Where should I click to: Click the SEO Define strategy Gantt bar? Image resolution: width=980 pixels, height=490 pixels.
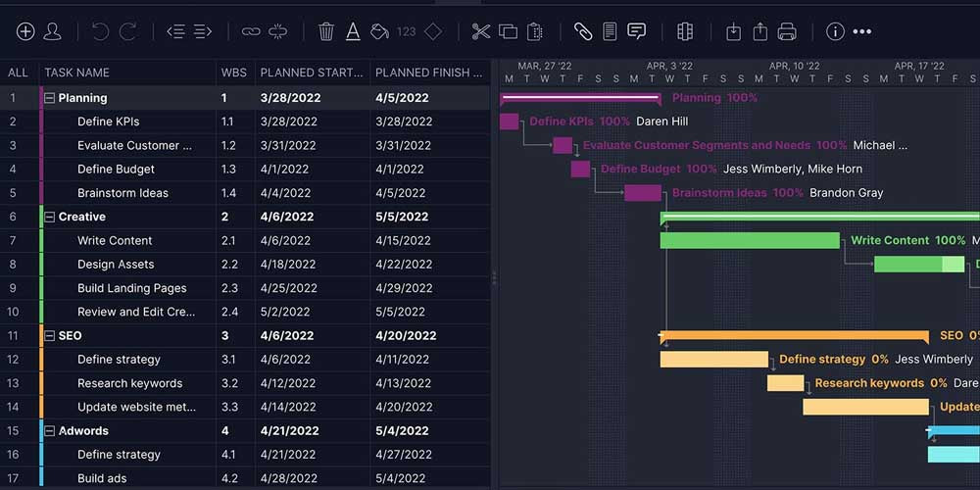714,360
